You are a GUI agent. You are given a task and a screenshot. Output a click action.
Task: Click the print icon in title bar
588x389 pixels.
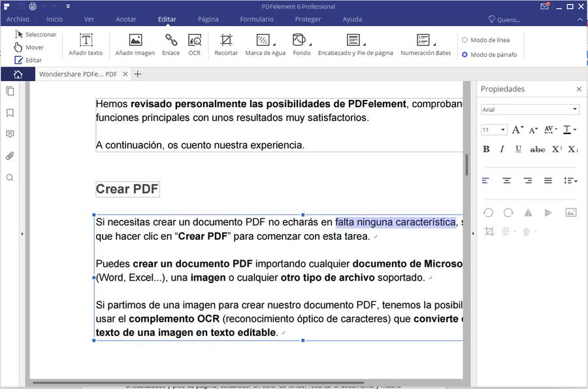(33, 7)
